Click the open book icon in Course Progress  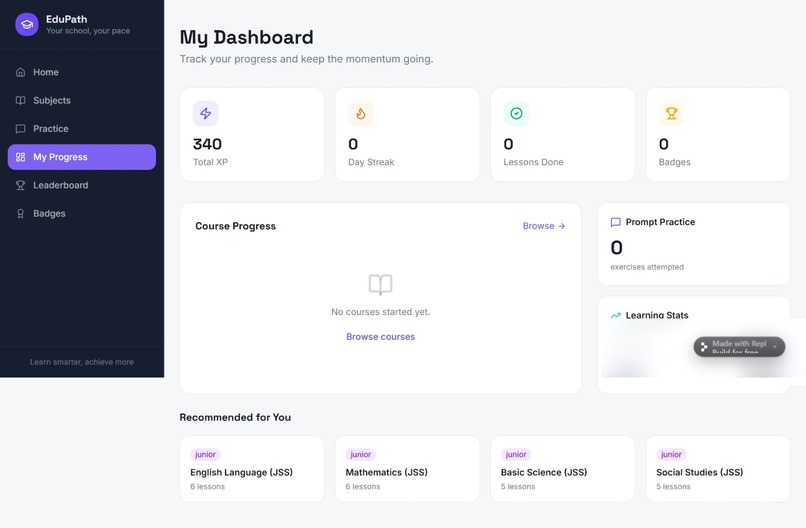tap(380, 284)
